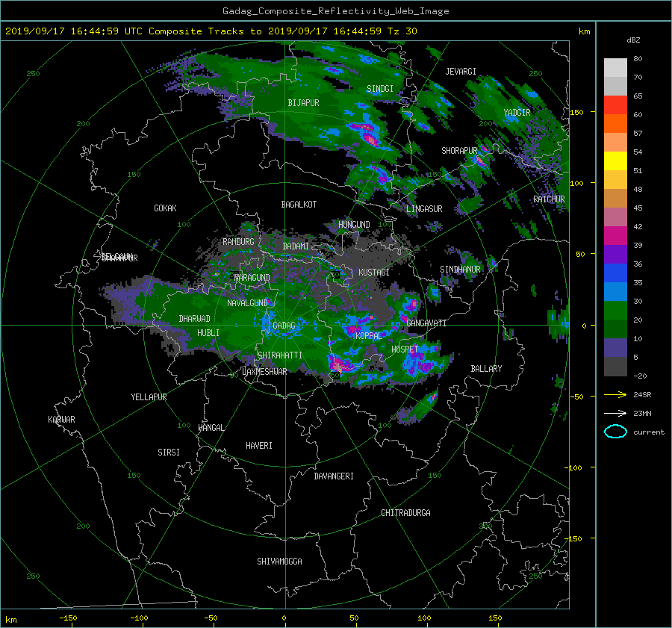Click the KARWAR city label
This screenshot has width=672, height=628.
pyautogui.click(x=61, y=420)
